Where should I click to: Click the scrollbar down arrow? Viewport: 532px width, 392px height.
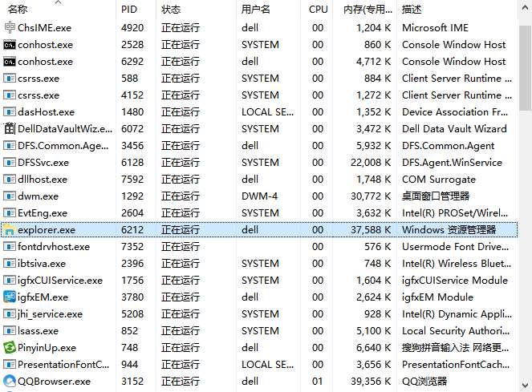526,386
